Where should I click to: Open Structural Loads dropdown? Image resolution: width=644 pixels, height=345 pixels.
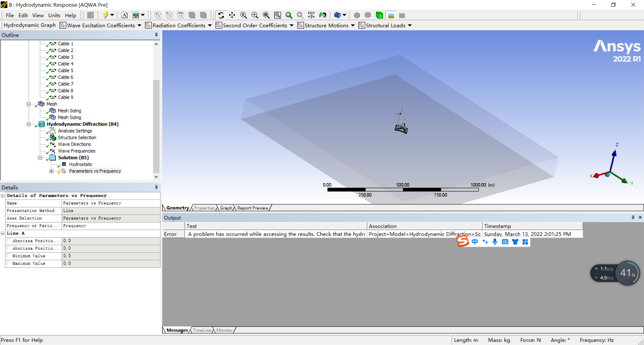click(410, 25)
